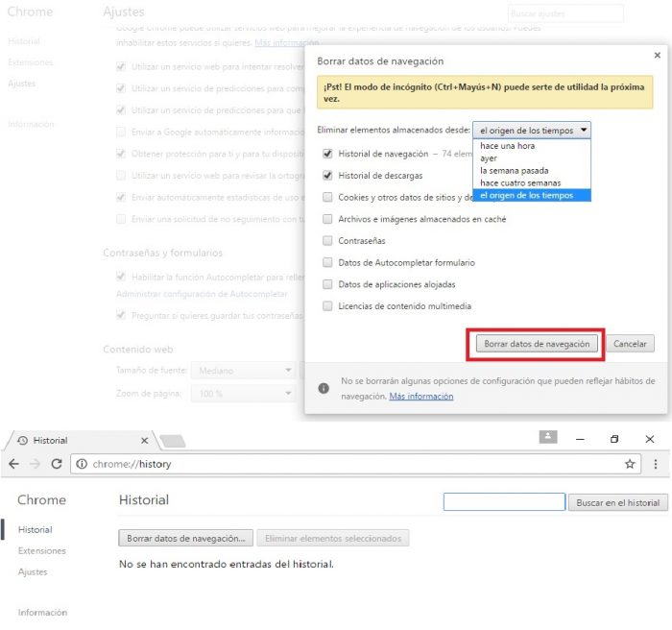Click the browser back arrow icon

pyautogui.click(x=13, y=463)
